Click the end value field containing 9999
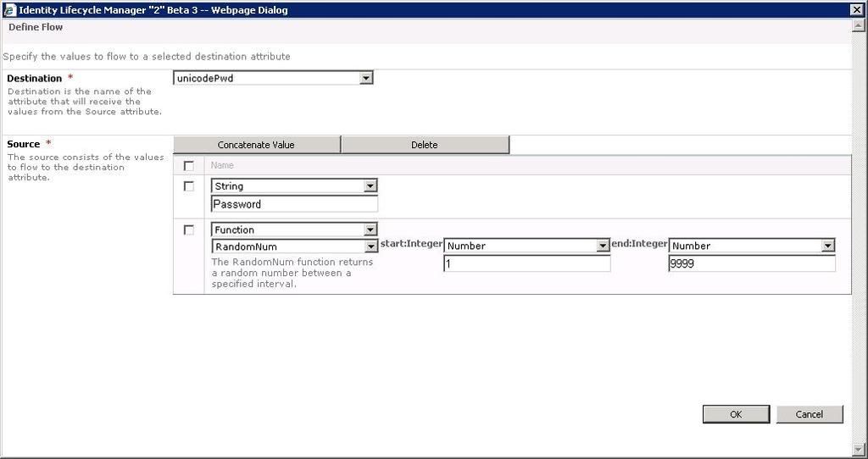 coord(752,263)
